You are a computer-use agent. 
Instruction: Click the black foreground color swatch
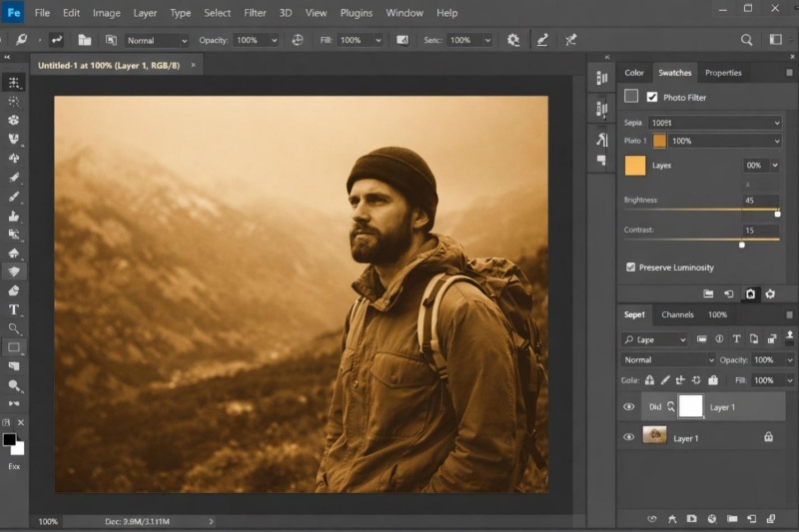9,439
